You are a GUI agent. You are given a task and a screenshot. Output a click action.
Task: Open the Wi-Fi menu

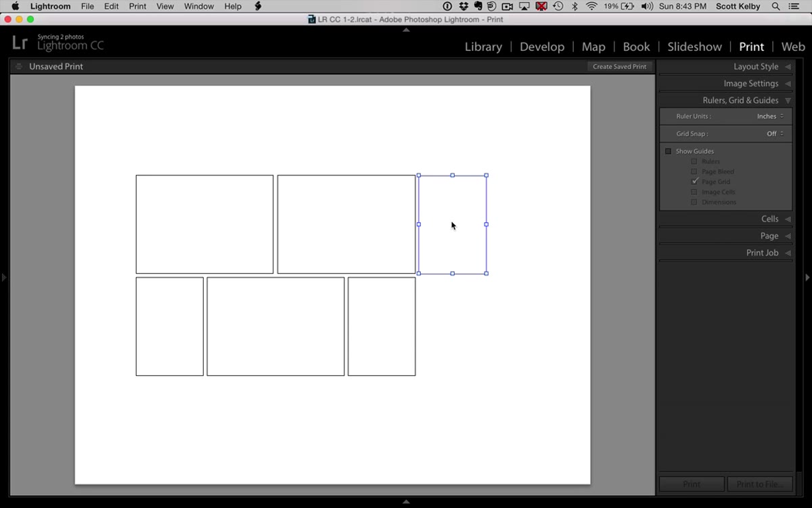click(x=592, y=6)
